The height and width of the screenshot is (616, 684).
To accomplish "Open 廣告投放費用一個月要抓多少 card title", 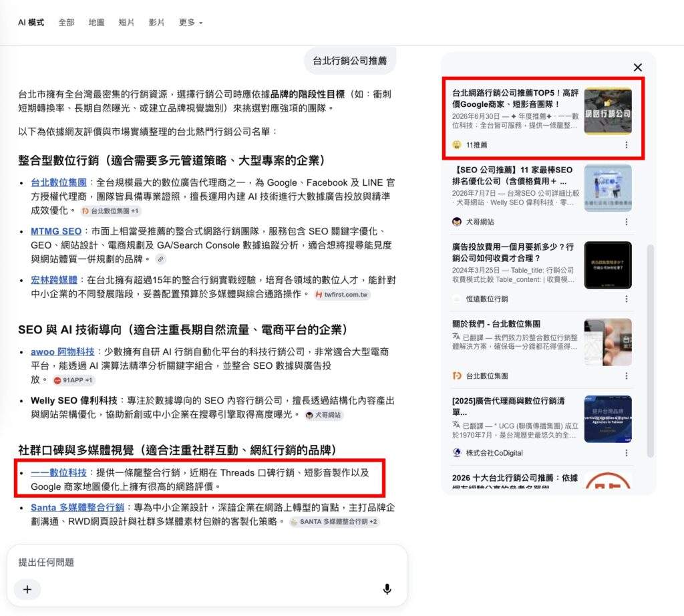I will tap(513, 253).
